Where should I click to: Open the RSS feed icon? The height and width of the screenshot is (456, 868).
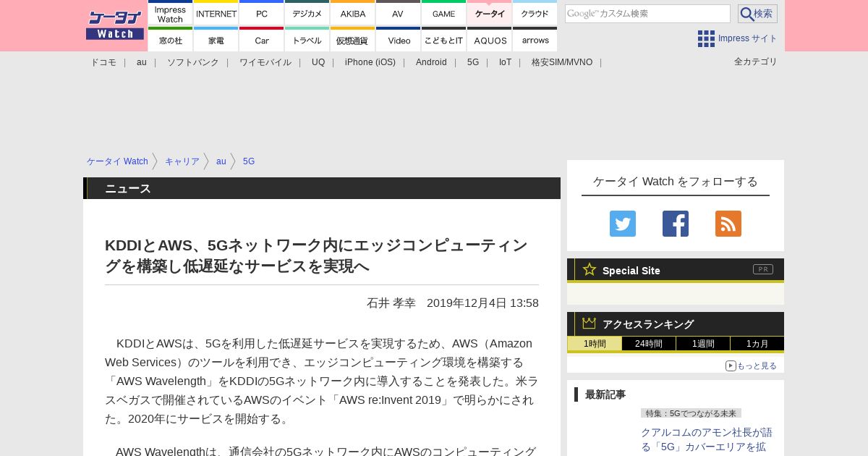(728, 224)
